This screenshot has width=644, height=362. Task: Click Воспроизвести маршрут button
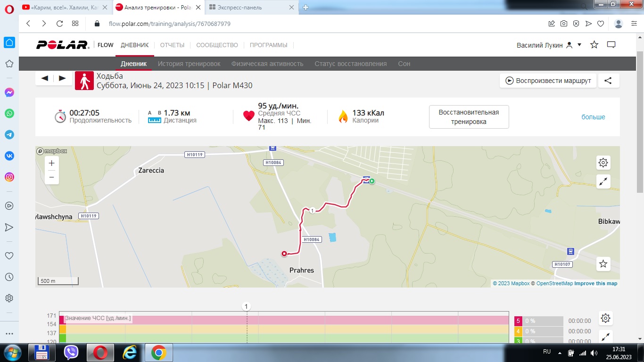548,81
